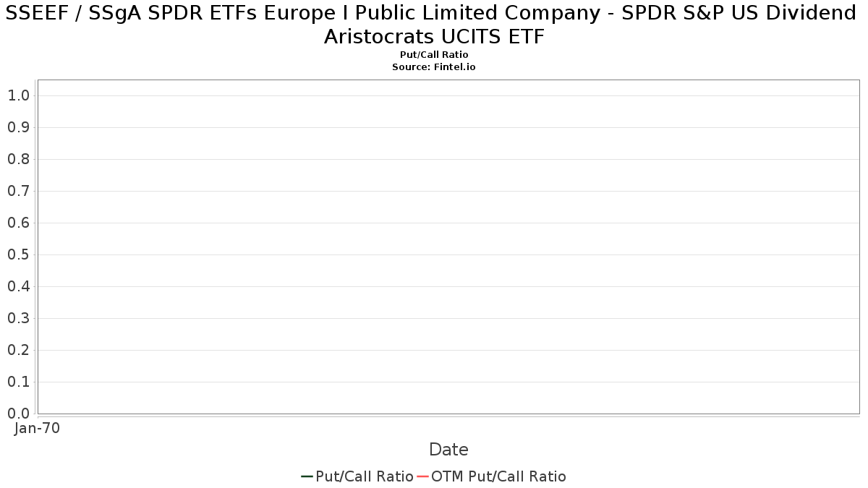Select the 0.2 y-axis tick label
868x488 pixels.
(x=18, y=350)
